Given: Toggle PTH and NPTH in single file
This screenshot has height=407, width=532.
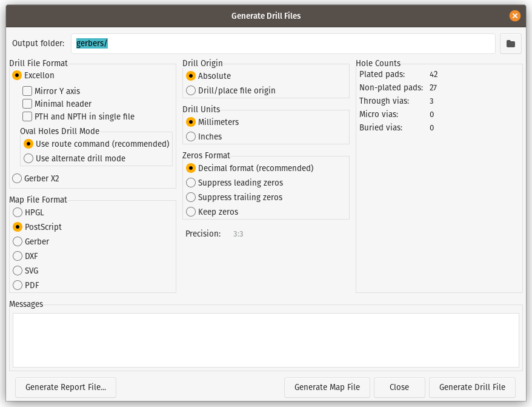Looking at the screenshot, I should pos(27,116).
